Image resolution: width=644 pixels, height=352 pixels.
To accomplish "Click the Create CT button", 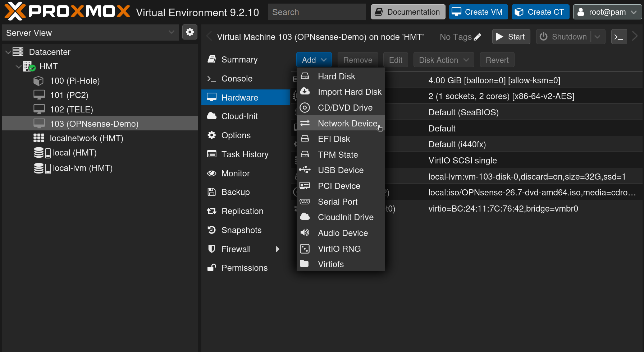I will click(540, 12).
